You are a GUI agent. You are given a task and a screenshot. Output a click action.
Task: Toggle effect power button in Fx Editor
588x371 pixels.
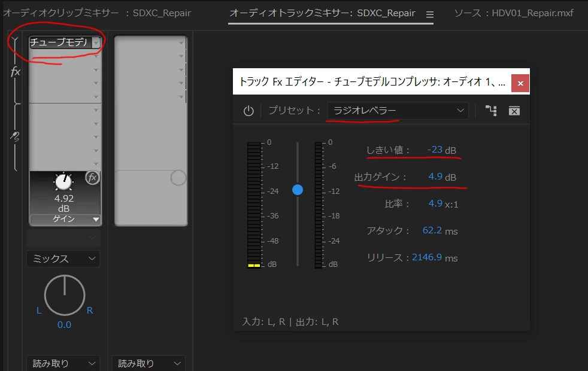(248, 111)
